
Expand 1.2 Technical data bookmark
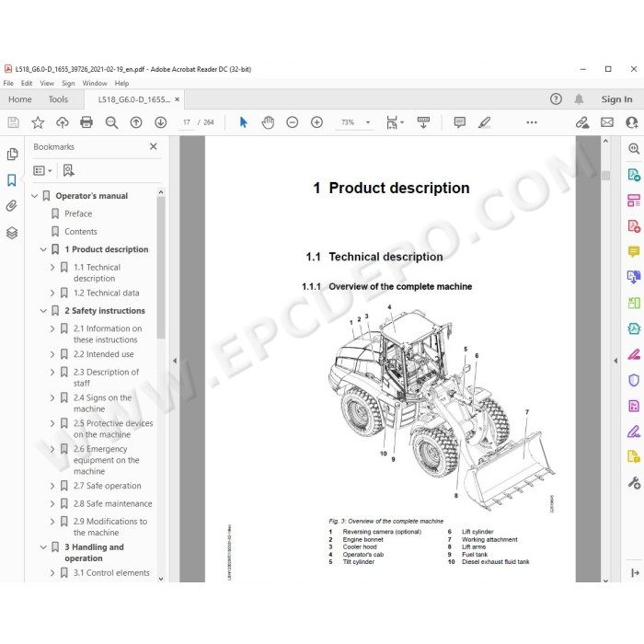tap(52, 293)
